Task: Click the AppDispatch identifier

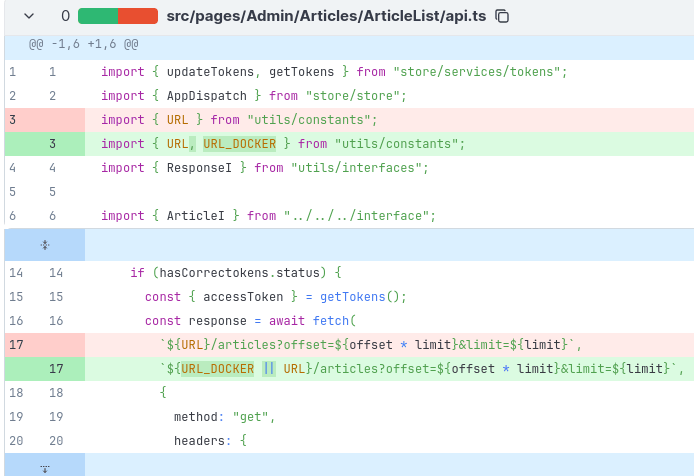Action: [207, 96]
